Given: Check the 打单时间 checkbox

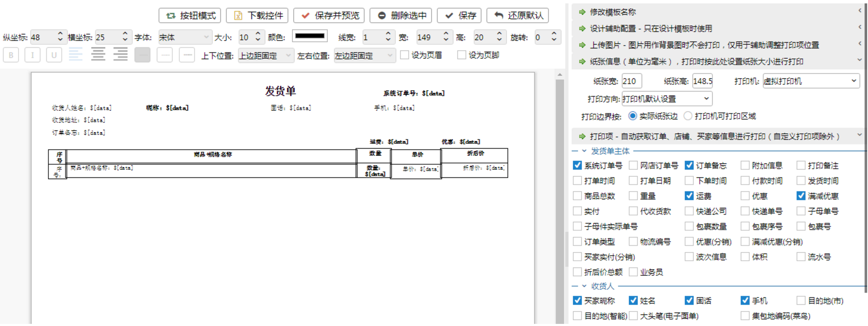Looking at the screenshot, I should (577, 181).
